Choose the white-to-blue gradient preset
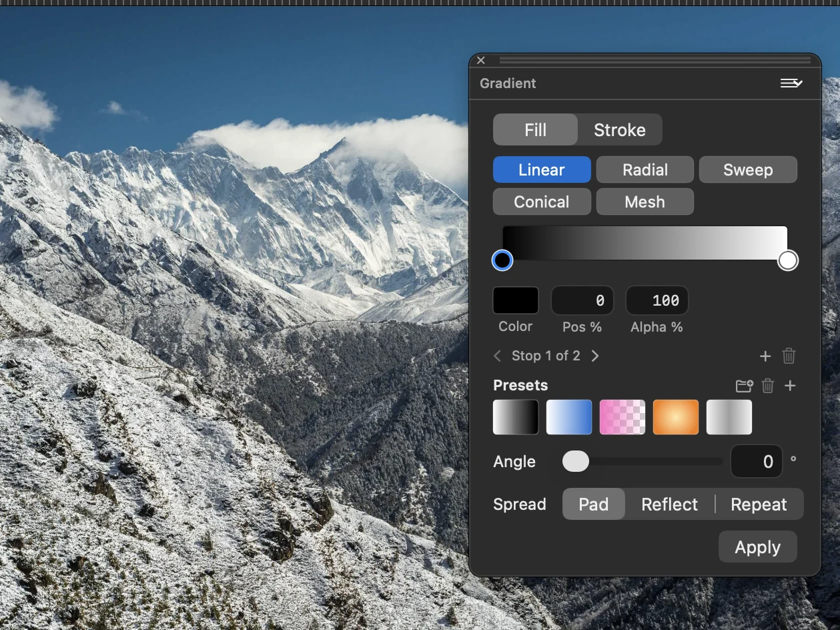The width and height of the screenshot is (840, 630). 569,417
